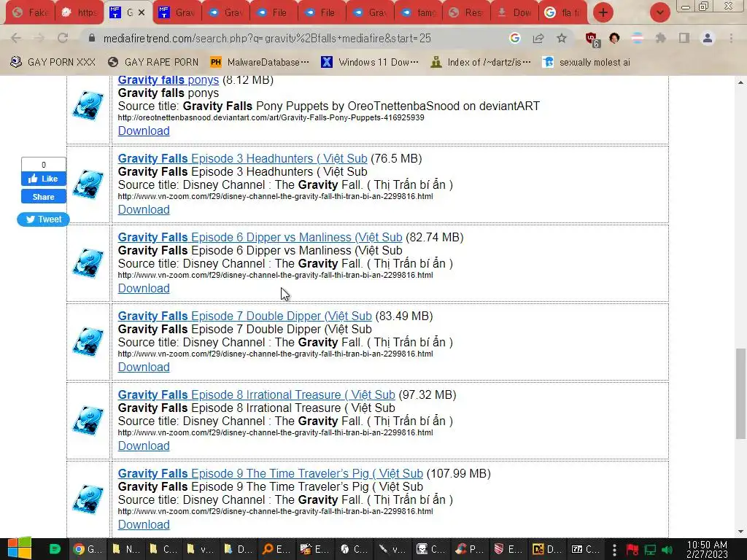This screenshot has height=560, width=747.
Task: Open the Extensions puzzle icon
Action: coord(660,38)
